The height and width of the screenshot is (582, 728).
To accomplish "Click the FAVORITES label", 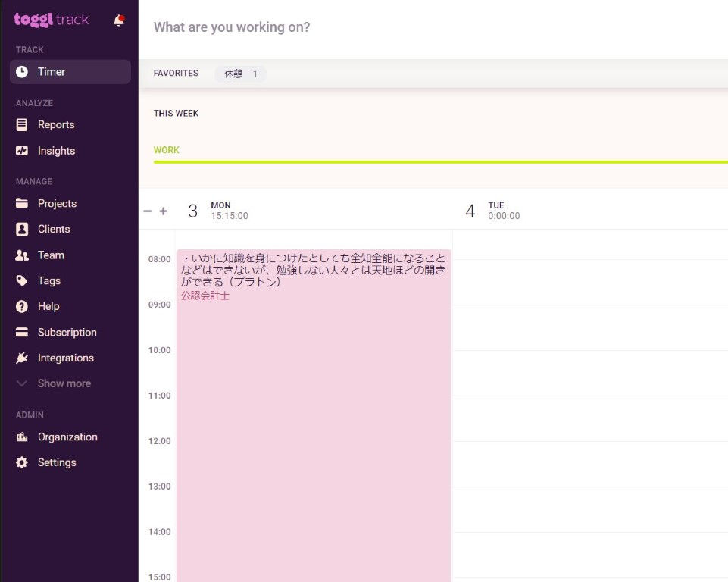I will 176,73.
